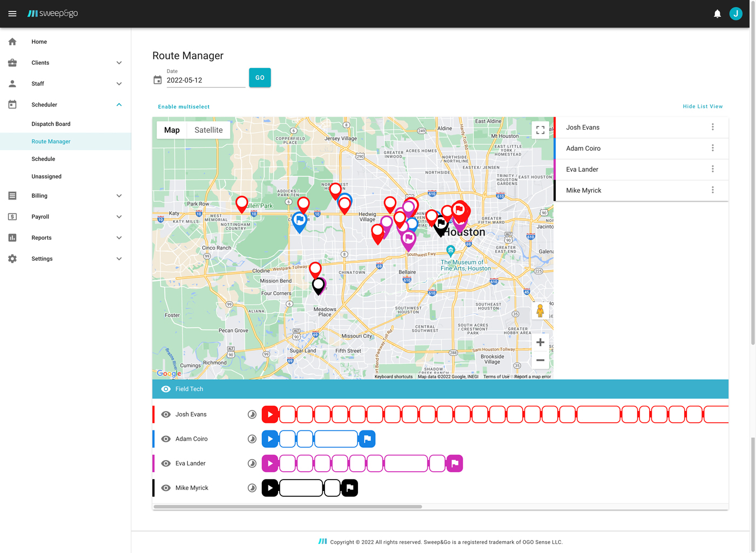Open Dispatch Board from sidebar
Screen dimensions: 756x553
click(x=51, y=124)
